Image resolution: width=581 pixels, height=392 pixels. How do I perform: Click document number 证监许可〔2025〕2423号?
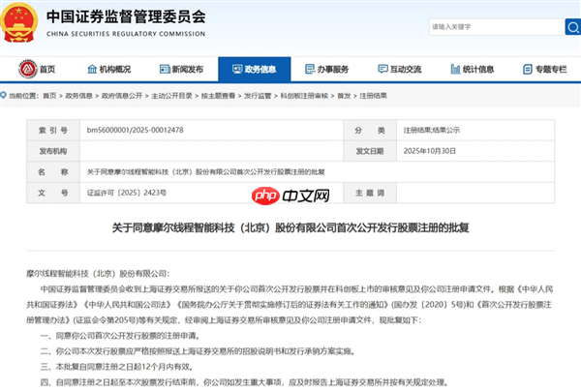click(127, 193)
